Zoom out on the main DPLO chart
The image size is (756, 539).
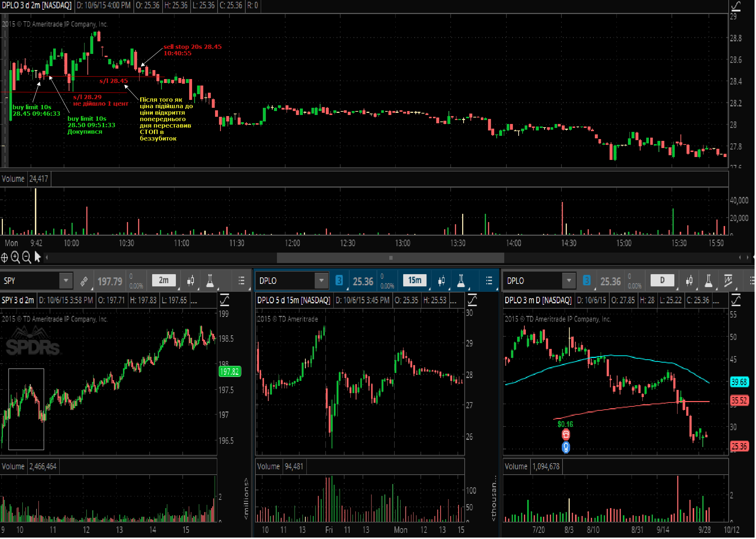click(26, 257)
